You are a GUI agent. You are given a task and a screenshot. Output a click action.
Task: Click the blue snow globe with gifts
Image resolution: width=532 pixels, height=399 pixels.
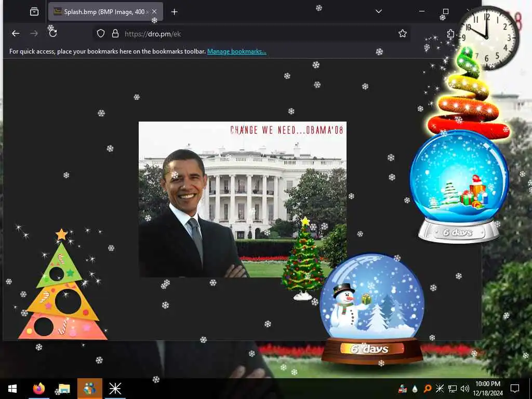pyautogui.click(x=459, y=187)
